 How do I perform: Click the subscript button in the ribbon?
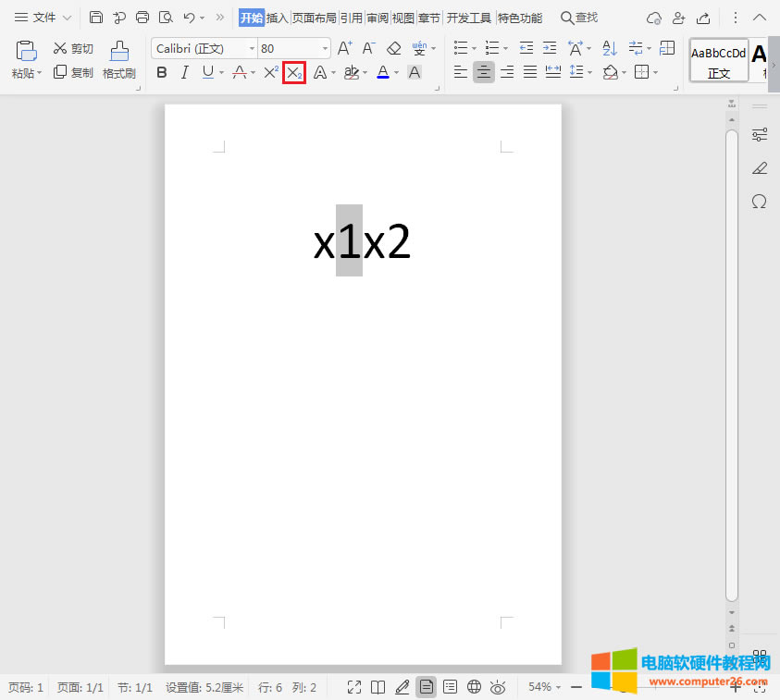coord(294,72)
